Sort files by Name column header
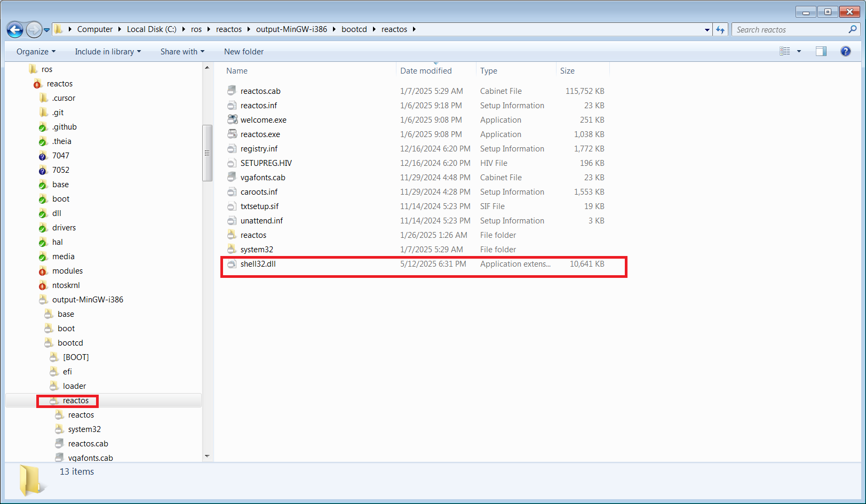The width and height of the screenshot is (866, 504). pyautogui.click(x=237, y=71)
